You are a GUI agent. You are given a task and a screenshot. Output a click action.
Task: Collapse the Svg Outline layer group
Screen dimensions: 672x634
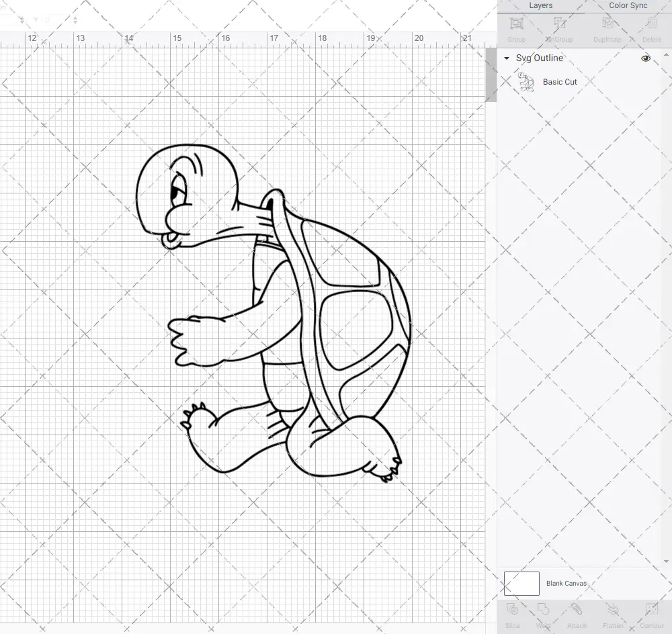coord(507,58)
